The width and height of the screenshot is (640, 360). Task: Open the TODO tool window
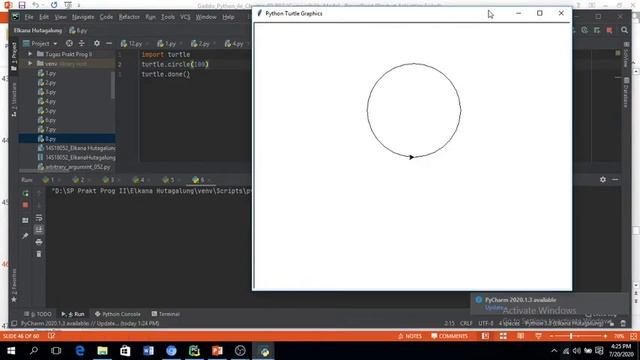point(38,314)
